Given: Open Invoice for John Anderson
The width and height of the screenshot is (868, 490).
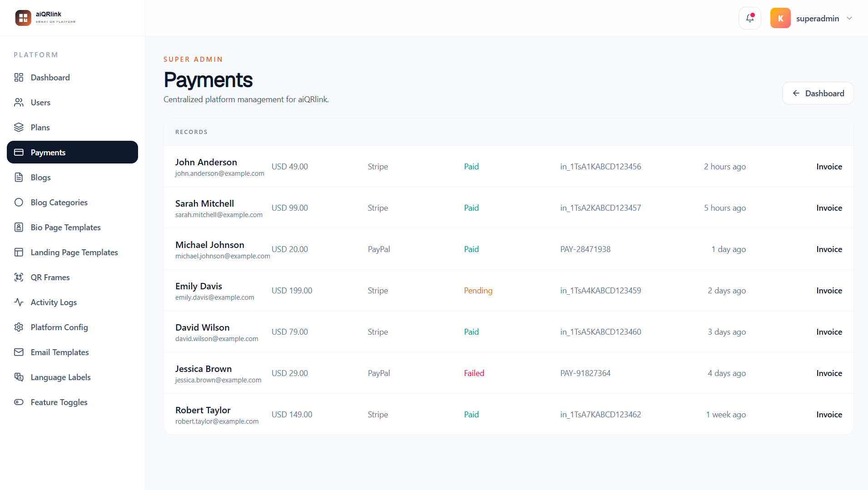Looking at the screenshot, I should click(829, 167).
